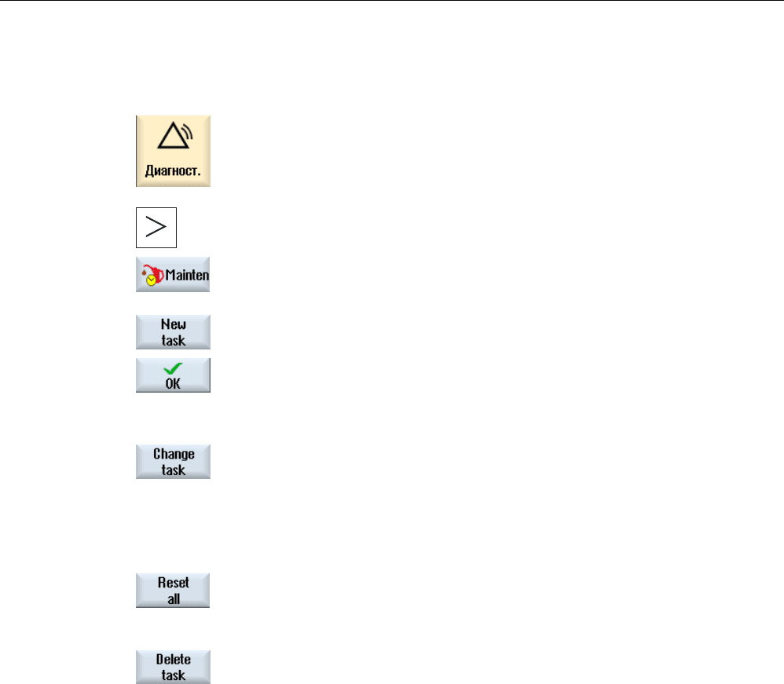Click the OK text under the checkmark
This screenshot has width=784, height=684.
173,383
